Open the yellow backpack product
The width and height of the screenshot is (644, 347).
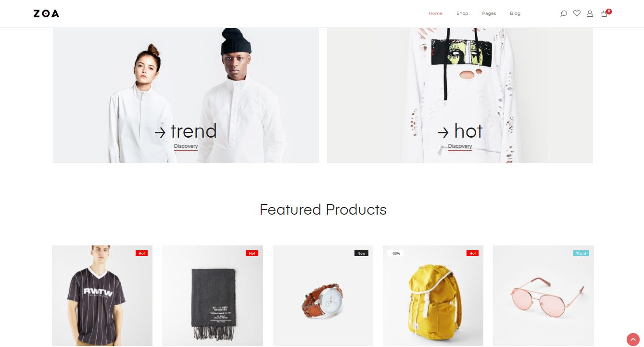pos(433,296)
